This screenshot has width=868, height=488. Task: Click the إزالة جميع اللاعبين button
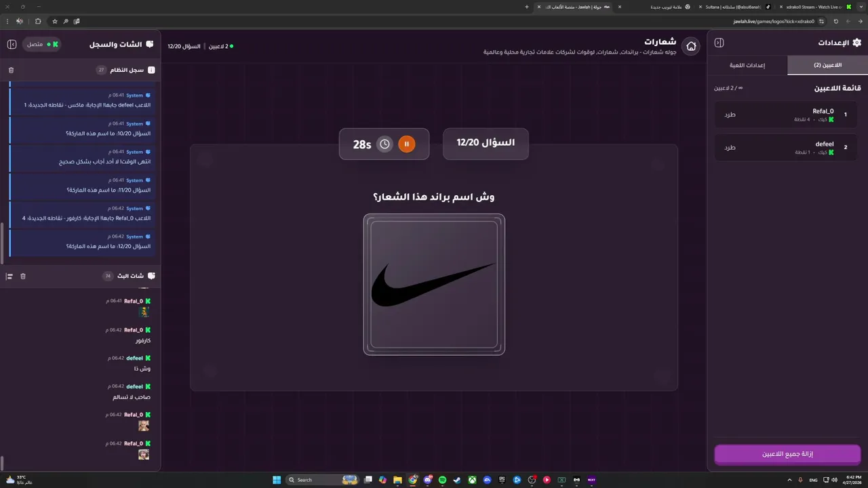click(787, 454)
